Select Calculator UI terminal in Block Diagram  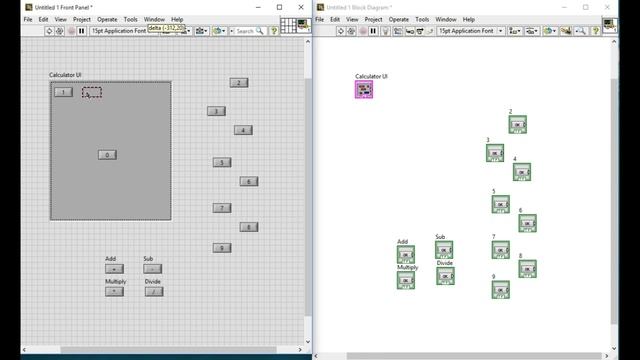[x=364, y=89]
